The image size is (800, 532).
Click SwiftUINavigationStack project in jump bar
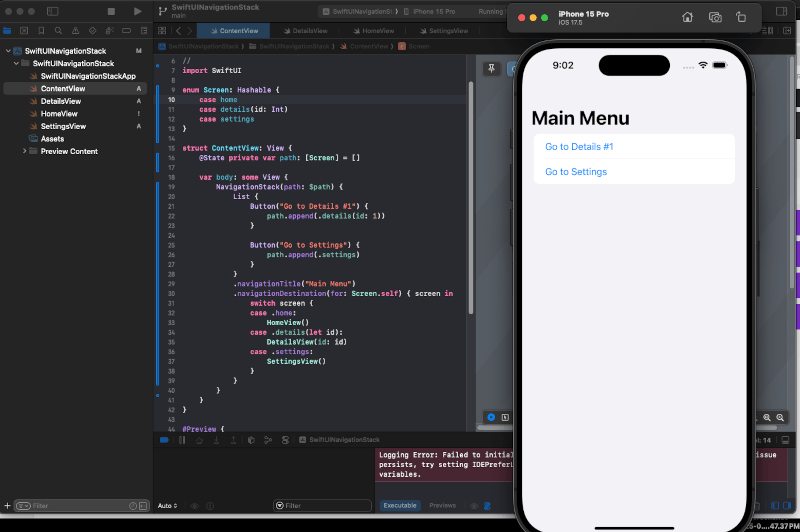tap(198, 46)
